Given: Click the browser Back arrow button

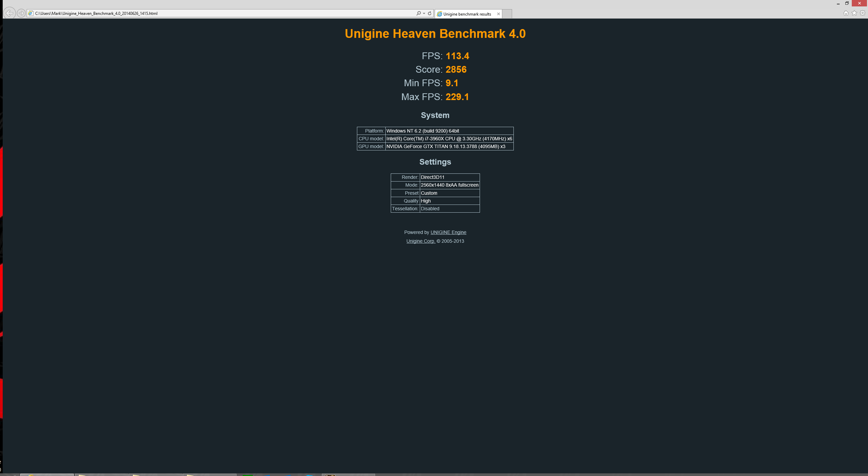Looking at the screenshot, I should click(x=9, y=13).
